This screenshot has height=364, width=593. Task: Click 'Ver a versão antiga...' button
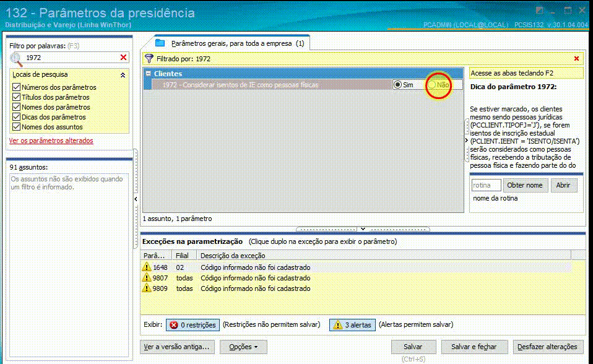176,347
